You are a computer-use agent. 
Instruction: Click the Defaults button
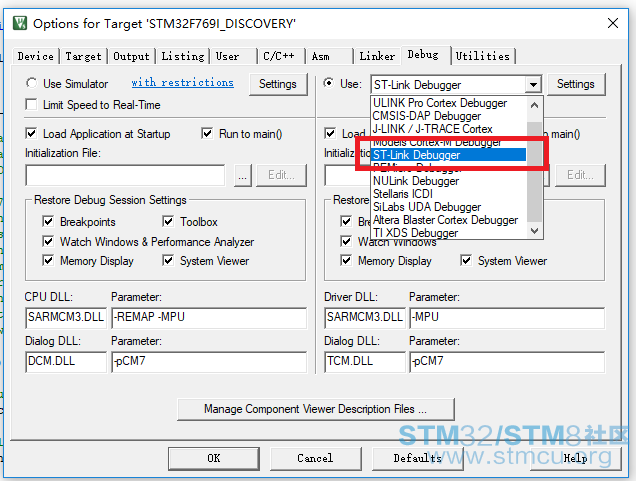pyautogui.click(x=417, y=458)
